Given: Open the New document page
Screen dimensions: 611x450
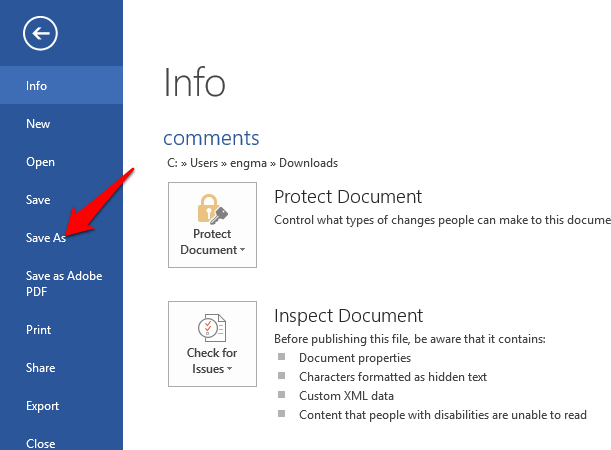Looking at the screenshot, I should pos(61,124).
